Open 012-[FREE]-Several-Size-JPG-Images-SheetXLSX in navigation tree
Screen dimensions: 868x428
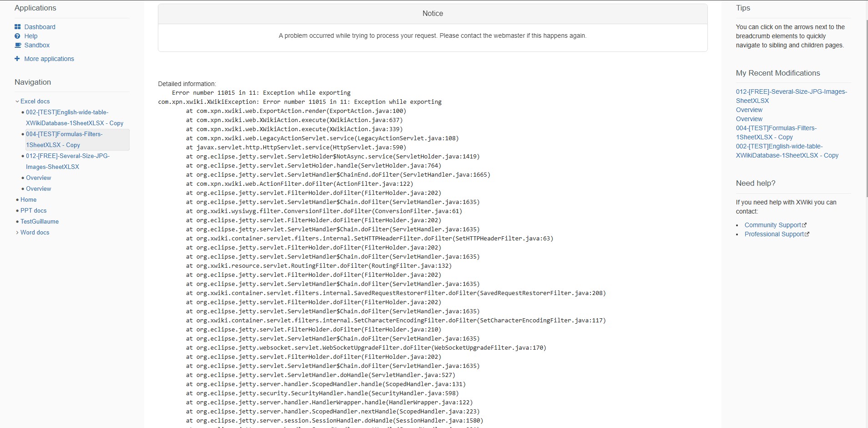[x=68, y=161]
